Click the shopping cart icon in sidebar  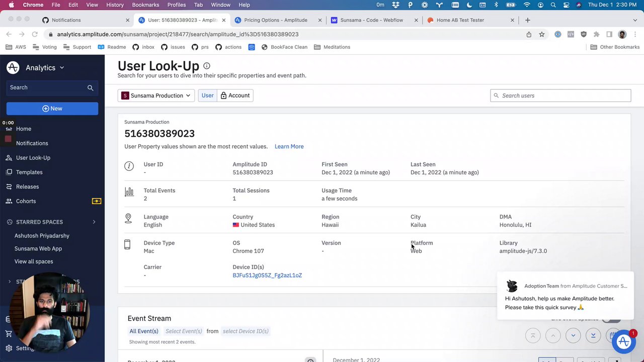[9, 333]
